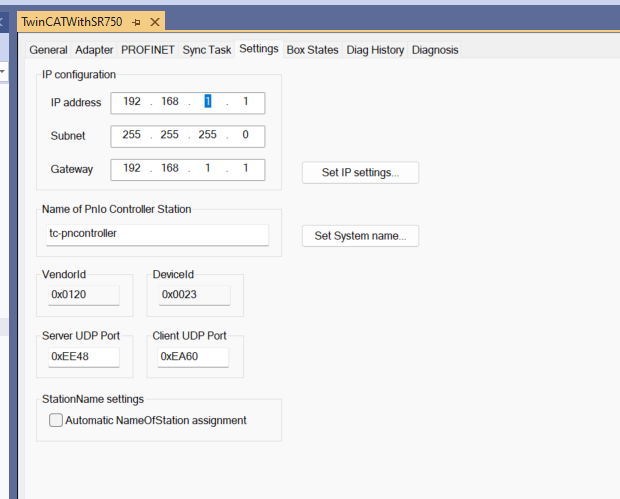Click the IP configuration group label
This screenshot has height=499, width=620.
pyautogui.click(x=79, y=74)
